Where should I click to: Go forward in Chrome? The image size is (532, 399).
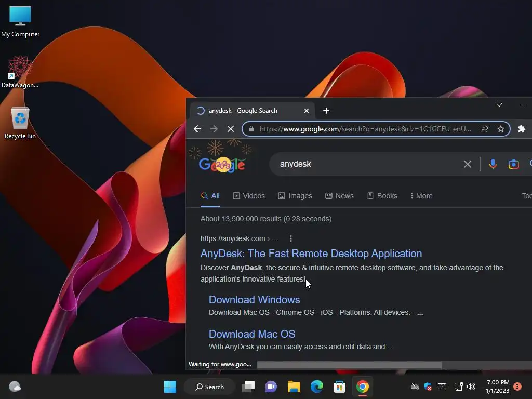[214, 129]
